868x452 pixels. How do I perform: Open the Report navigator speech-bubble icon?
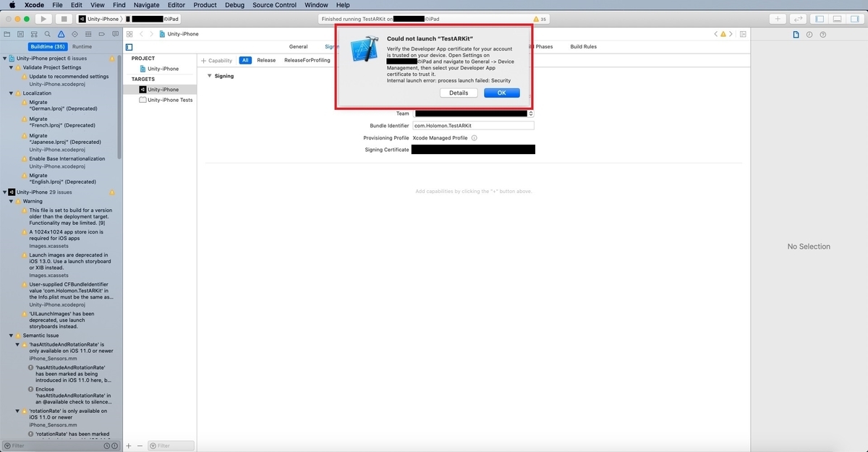[x=114, y=34]
